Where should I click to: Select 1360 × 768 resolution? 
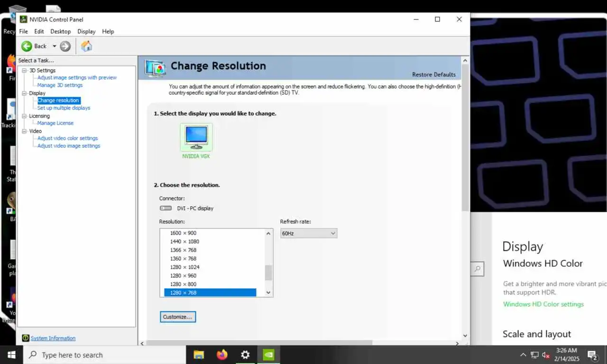183,259
